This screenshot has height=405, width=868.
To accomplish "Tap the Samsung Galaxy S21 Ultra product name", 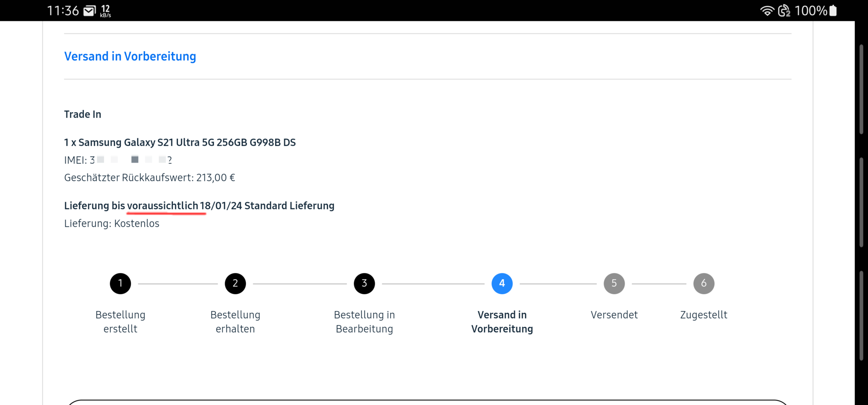I will pos(180,142).
